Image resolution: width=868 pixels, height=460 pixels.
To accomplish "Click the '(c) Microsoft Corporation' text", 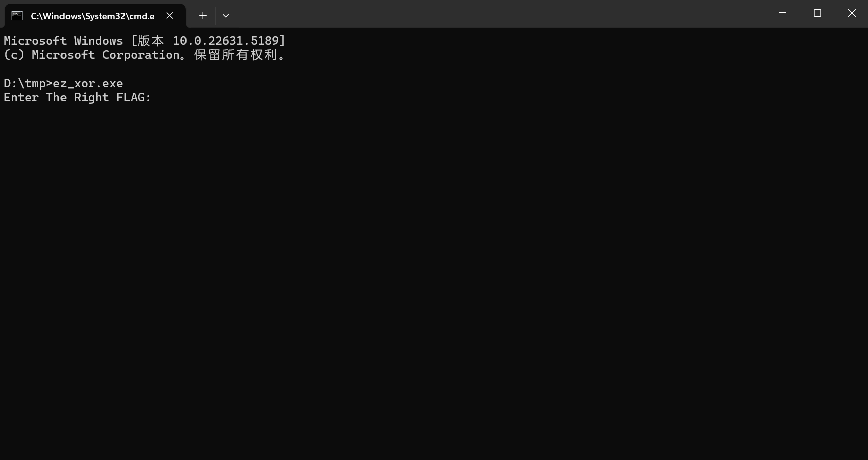I will (x=92, y=55).
